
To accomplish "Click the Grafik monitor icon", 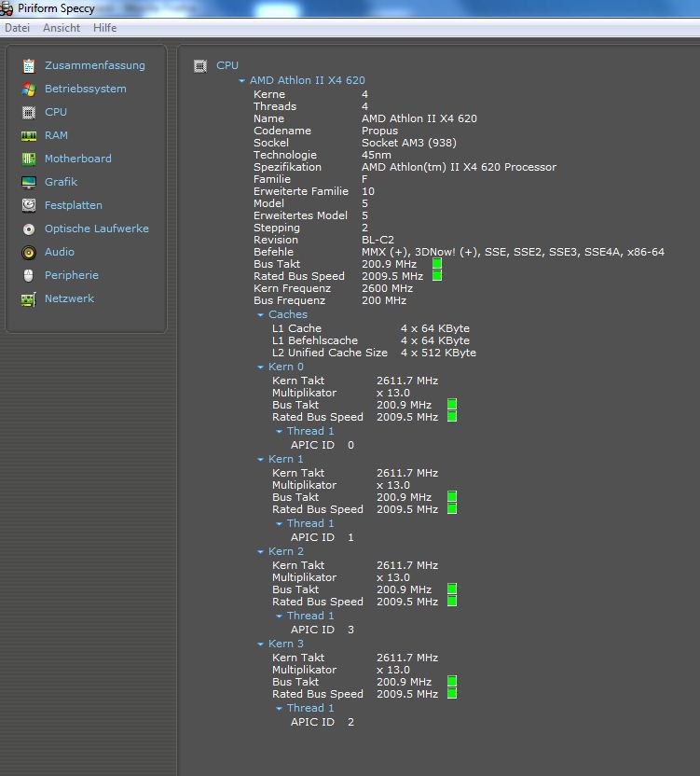I will coord(29,182).
